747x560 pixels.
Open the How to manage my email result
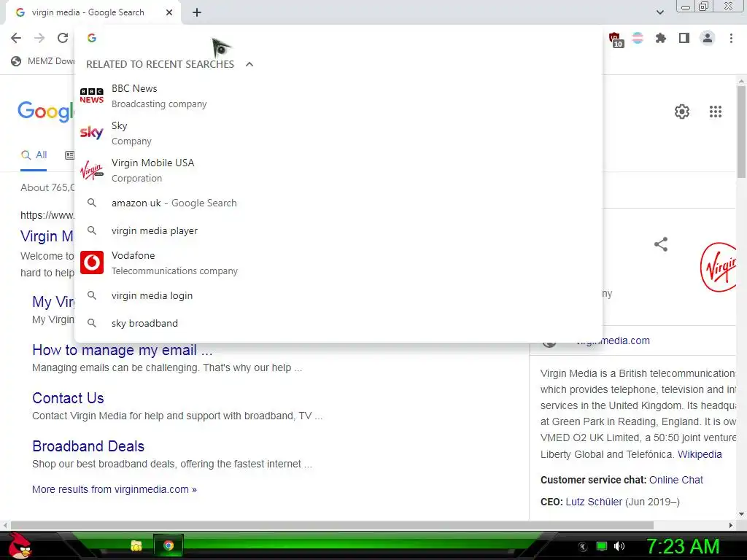coord(123,350)
